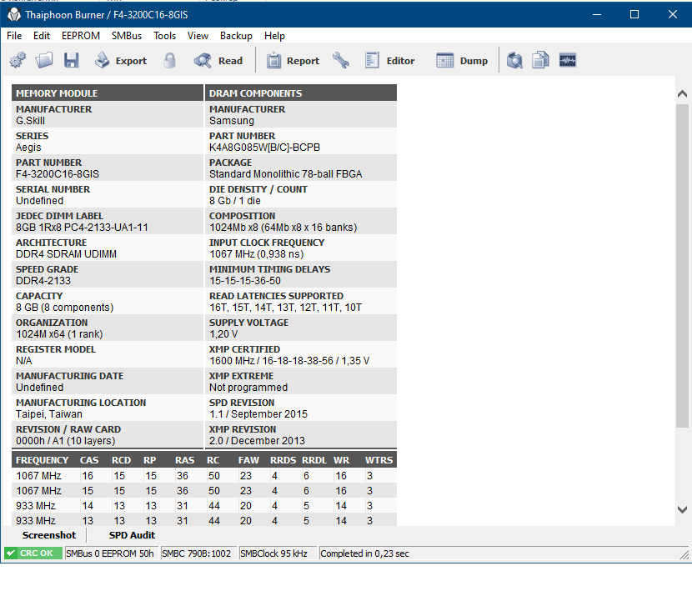Viewport: 692px width, 616px height.
Task: Click the Screenshot button
Action: [x=49, y=535]
